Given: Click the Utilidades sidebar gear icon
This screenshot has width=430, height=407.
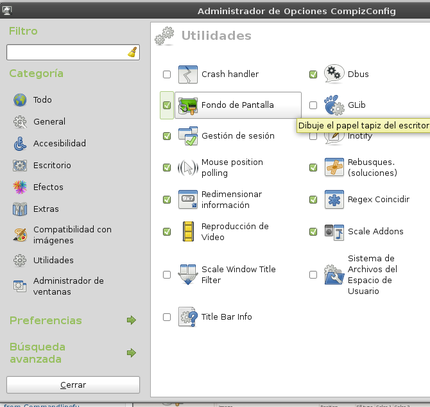Looking at the screenshot, I should pyautogui.click(x=20, y=260).
